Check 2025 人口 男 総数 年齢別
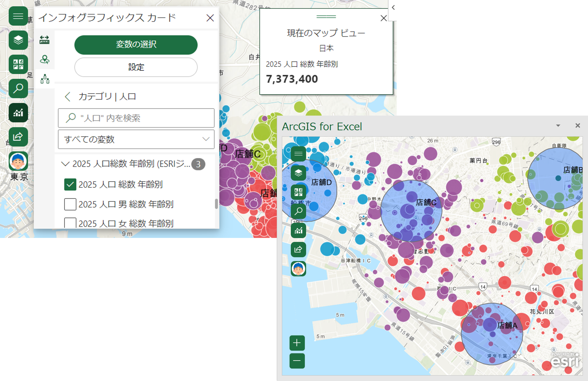This screenshot has width=588, height=381. [70, 204]
